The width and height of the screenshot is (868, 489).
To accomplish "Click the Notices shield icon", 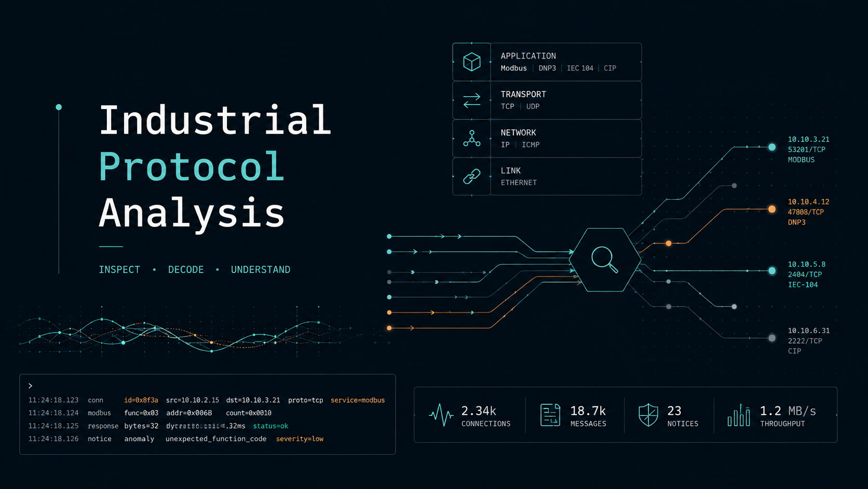I will 648,415.
